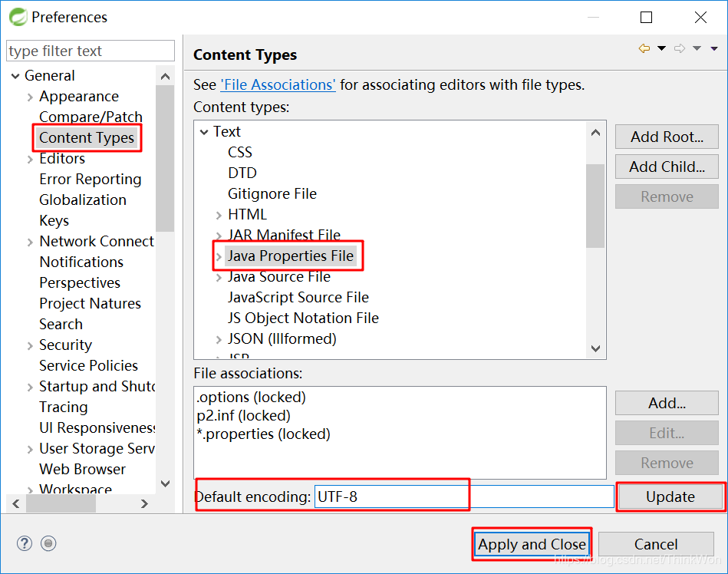Select Tracing preference page

pos(63,407)
